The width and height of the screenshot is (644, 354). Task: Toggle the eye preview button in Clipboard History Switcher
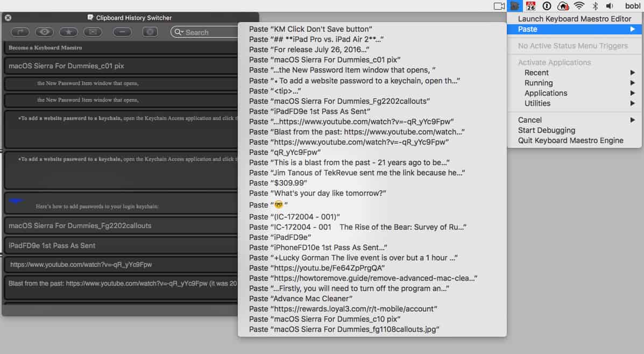click(x=44, y=32)
